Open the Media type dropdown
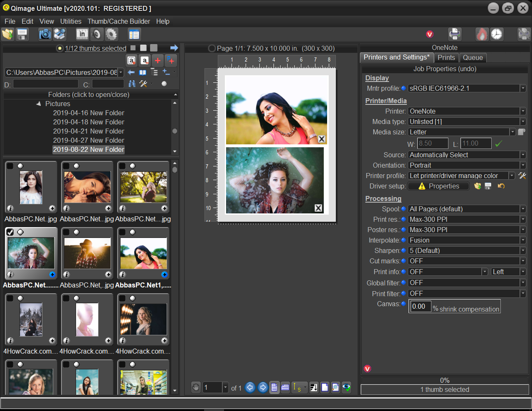Viewport: 532px width, 411px height. 523,121
